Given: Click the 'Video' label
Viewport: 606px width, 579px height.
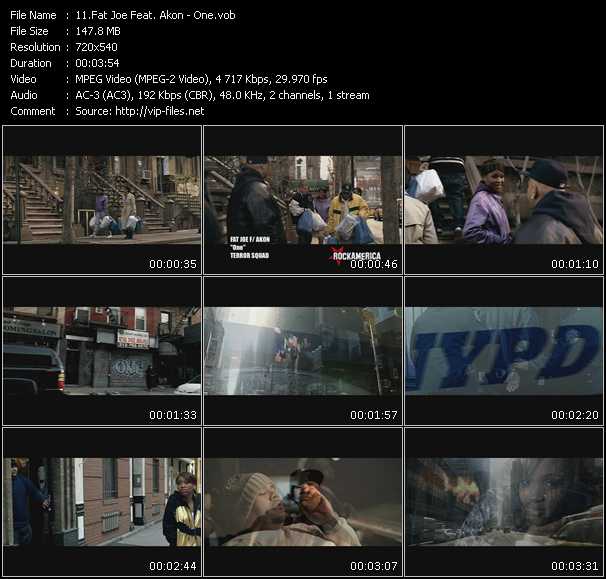Looking at the screenshot, I should point(23,79).
